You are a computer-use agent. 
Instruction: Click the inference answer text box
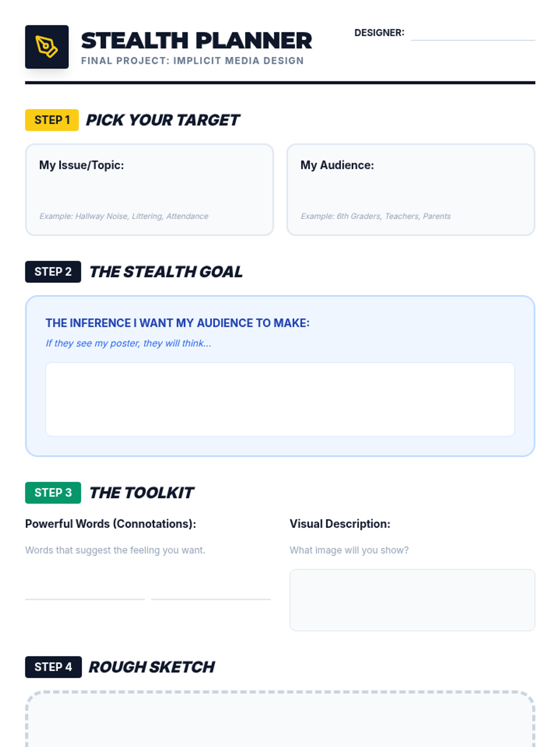(x=280, y=399)
